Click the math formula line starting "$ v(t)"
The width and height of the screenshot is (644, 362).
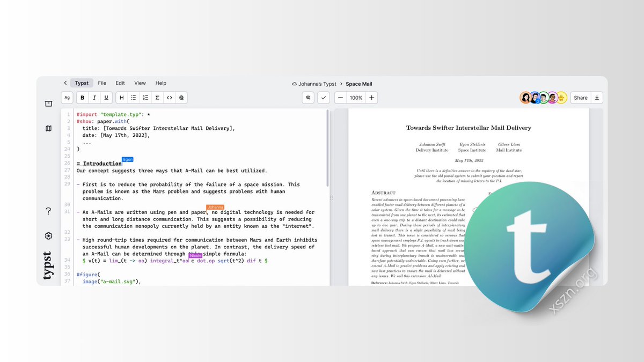(x=175, y=261)
